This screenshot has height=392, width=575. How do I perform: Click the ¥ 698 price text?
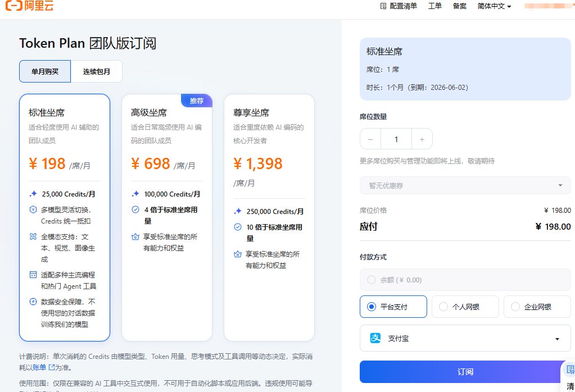[x=150, y=164]
